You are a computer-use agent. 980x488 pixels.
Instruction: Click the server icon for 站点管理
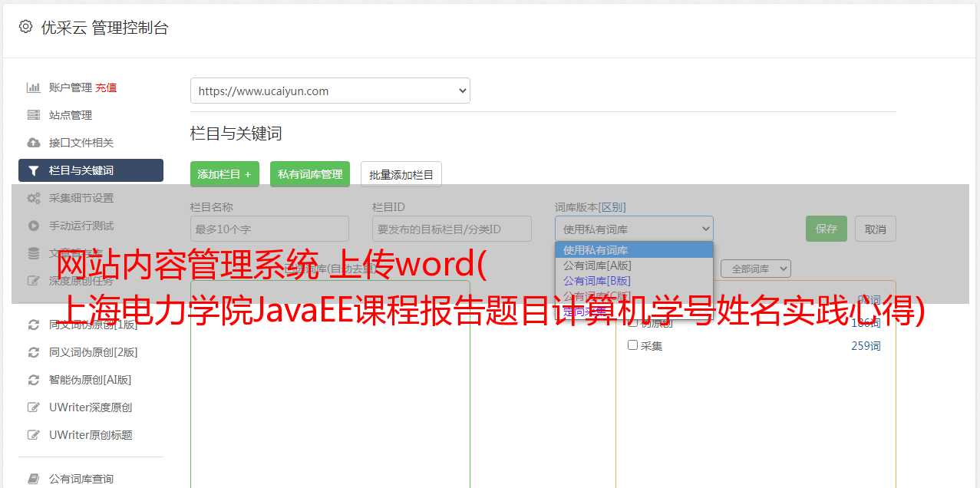click(x=34, y=115)
